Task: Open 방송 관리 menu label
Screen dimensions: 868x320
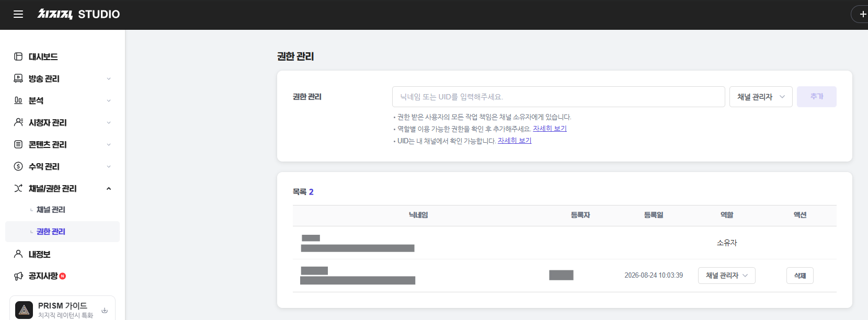Action: pyautogui.click(x=44, y=78)
